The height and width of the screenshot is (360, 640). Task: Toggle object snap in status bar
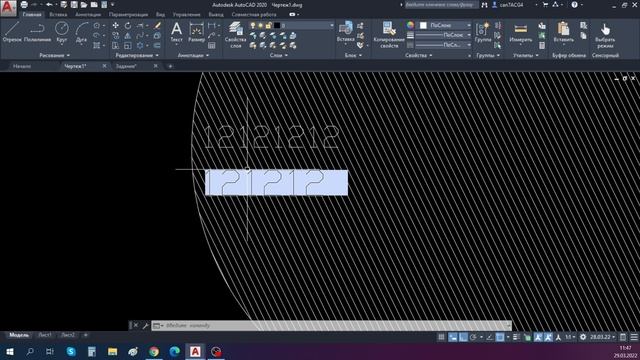coord(500,337)
